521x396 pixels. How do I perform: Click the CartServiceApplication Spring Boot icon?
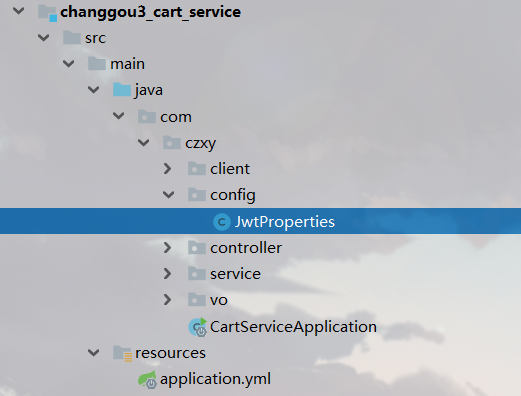tap(198, 327)
